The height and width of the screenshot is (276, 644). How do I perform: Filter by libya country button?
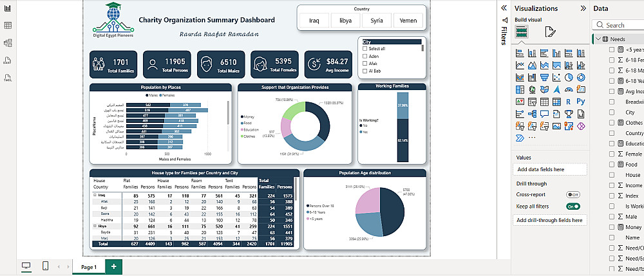(x=345, y=21)
